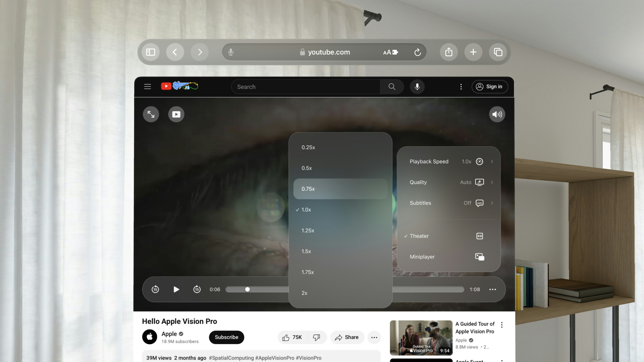Open the #VisionPro hashtag link

point(309,358)
